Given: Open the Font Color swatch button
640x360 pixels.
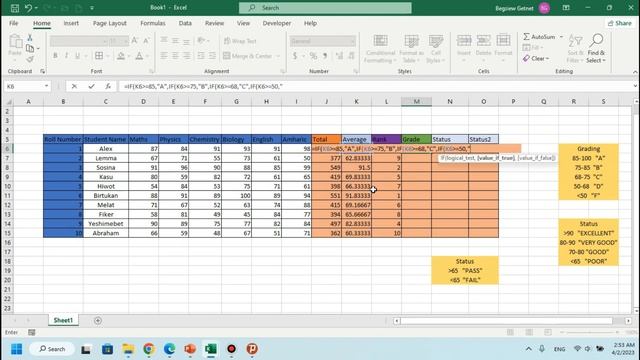Looking at the screenshot, I should [139, 56].
